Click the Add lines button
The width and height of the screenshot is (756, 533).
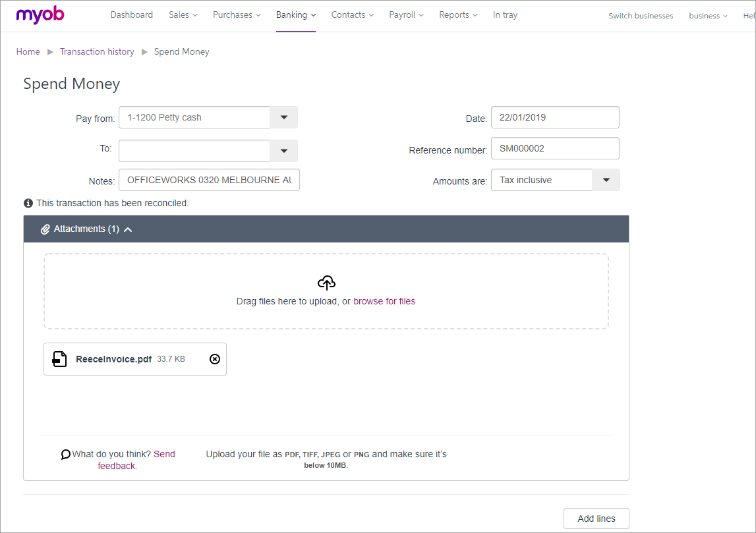[596, 519]
